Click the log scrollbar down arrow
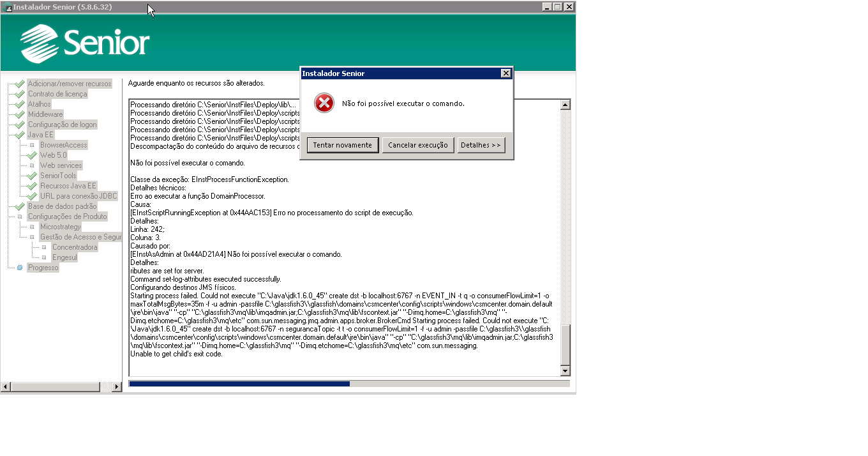Image resolution: width=868 pixels, height=456 pixels. tap(565, 371)
